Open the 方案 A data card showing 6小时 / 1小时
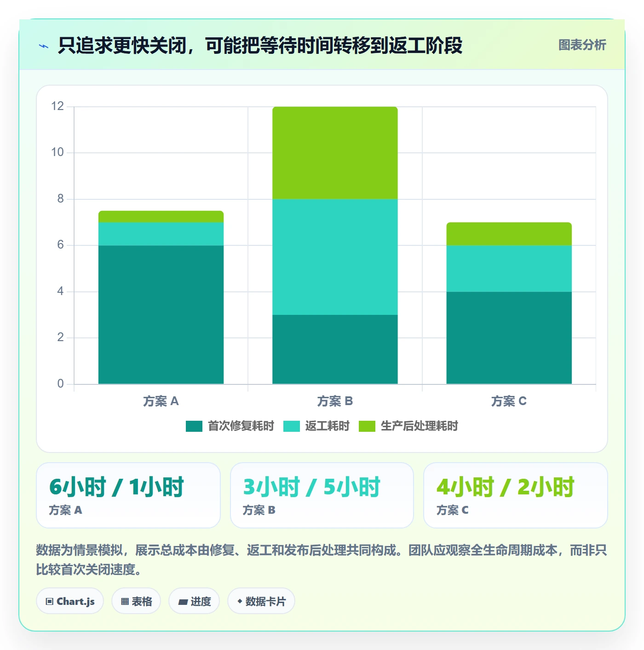 pyautogui.click(x=128, y=495)
